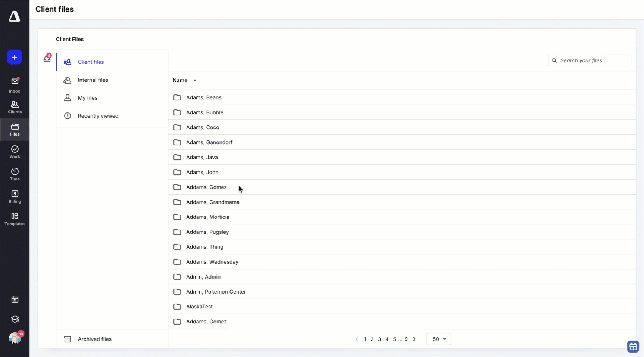Open user profile avatar
644x357 pixels.
[15, 338]
